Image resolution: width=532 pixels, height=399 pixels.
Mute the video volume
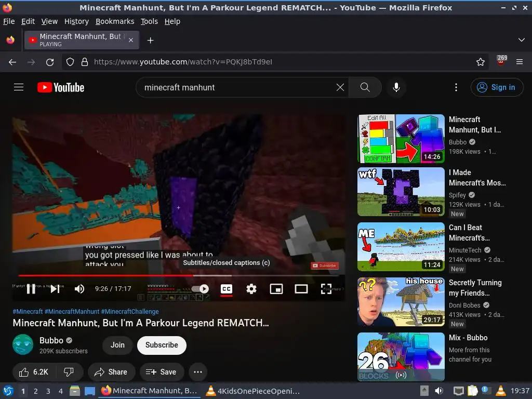coord(79,289)
